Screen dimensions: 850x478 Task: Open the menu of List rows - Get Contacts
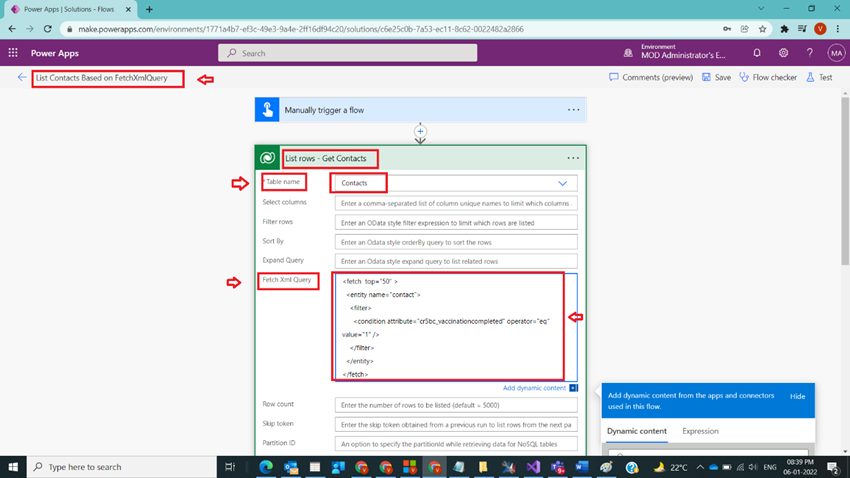[x=573, y=158]
